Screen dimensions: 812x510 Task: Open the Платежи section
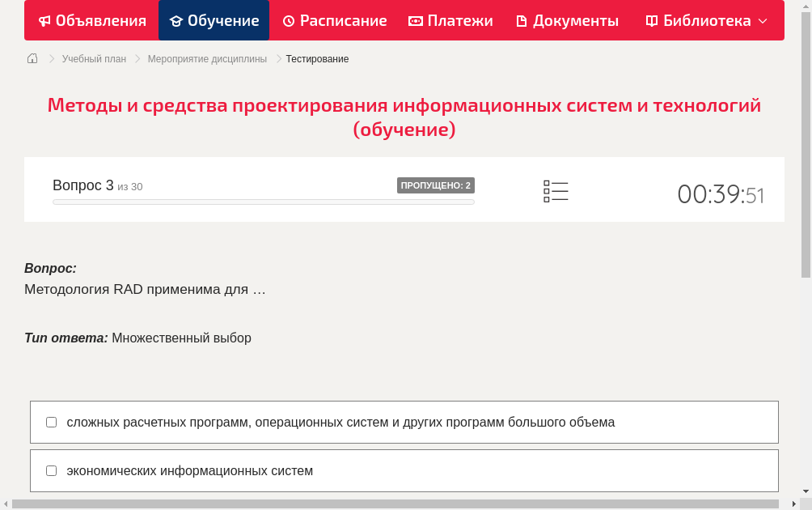450,20
